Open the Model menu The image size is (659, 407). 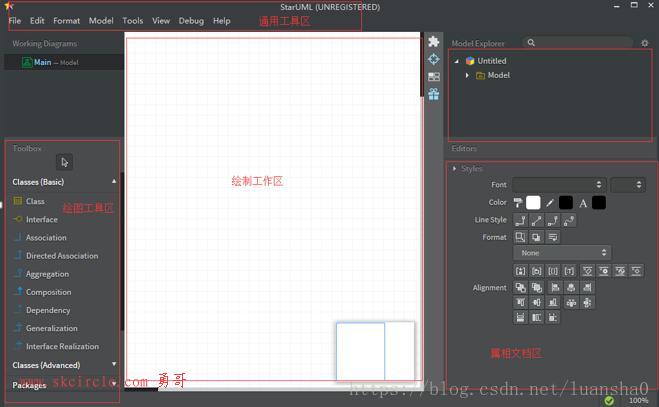(x=101, y=21)
